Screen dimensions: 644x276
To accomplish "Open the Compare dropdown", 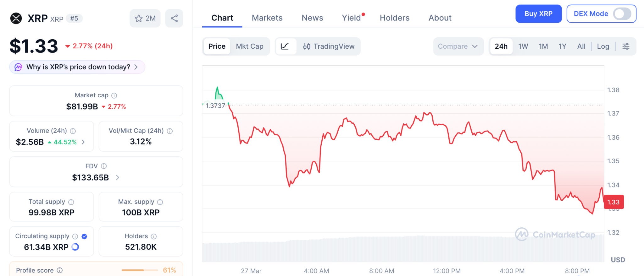I will coord(458,46).
